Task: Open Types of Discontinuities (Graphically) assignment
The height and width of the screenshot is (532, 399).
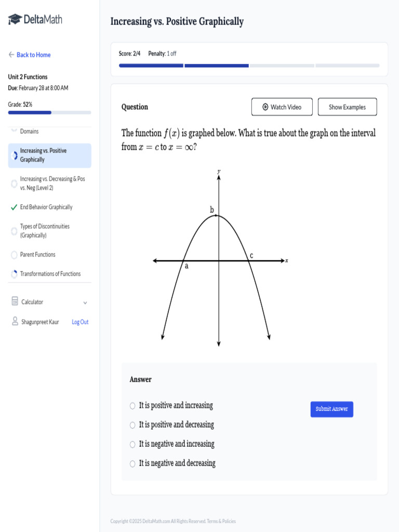Action: 45,231
